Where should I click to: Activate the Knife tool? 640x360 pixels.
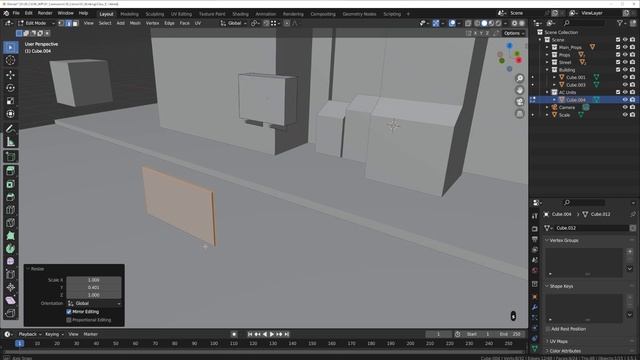[11, 223]
